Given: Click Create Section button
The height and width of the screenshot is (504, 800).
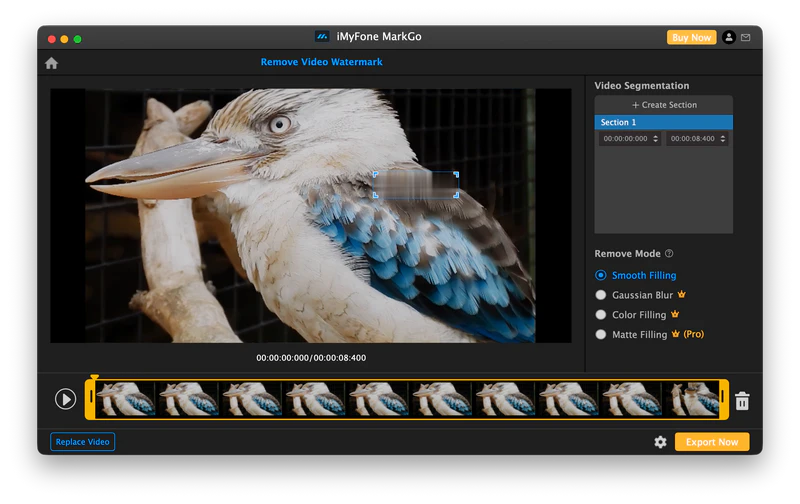Looking at the screenshot, I should pyautogui.click(x=664, y=105).
